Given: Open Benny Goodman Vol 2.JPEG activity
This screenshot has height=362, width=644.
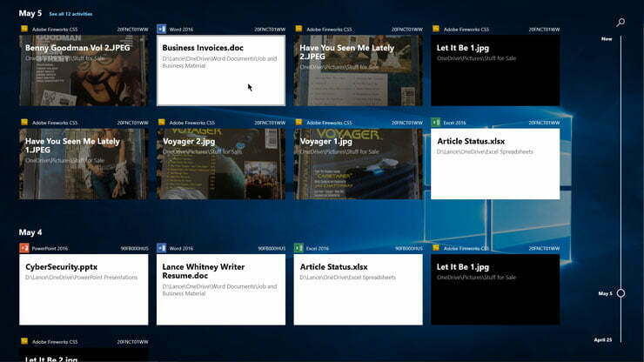Looking at the screenshot, I should [84, 70].
